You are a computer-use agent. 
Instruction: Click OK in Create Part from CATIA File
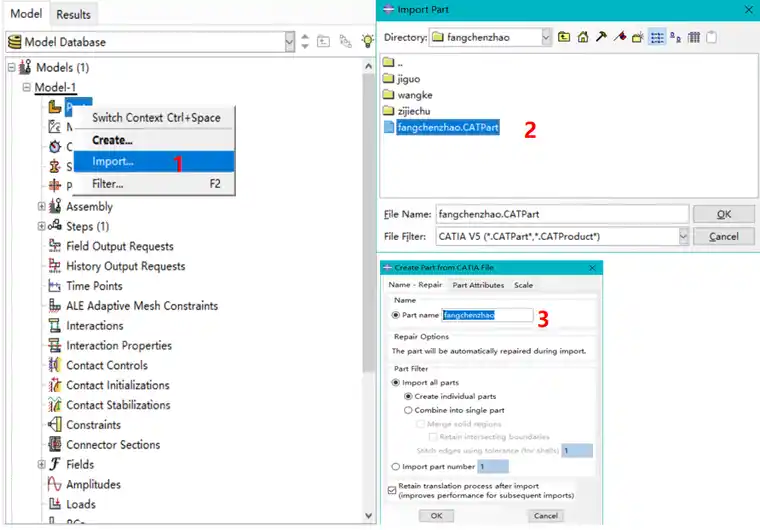pos(436,515)
